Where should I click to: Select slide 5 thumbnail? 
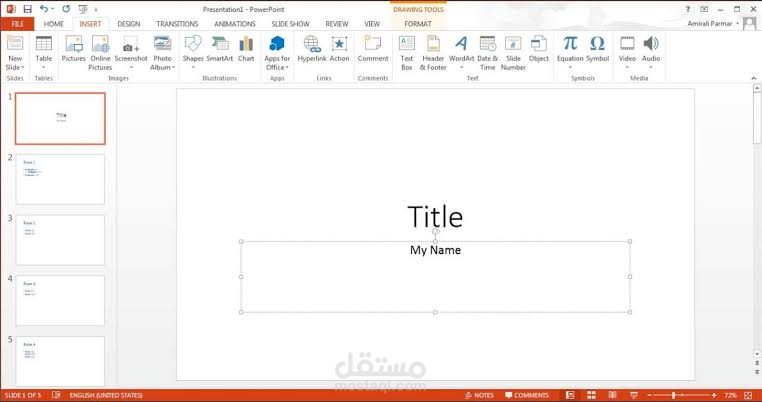(x=60, y=361)
